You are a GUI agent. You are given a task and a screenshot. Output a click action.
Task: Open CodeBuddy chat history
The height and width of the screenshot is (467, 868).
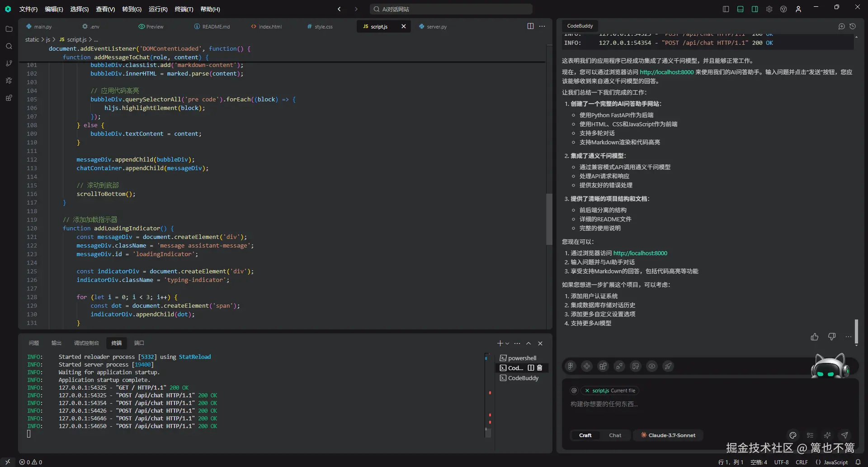(853, 26)
